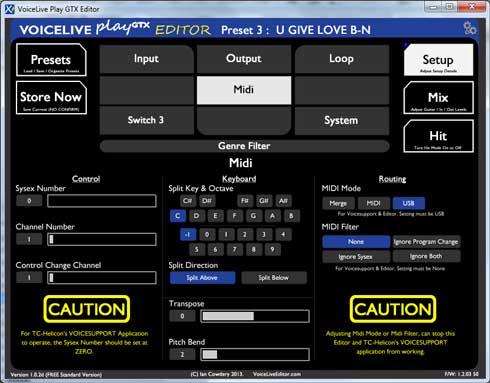Image resolution: width=490 pixels, height=383 pixels.
Task: Choose Split Below direction
Action: (273, 277)
